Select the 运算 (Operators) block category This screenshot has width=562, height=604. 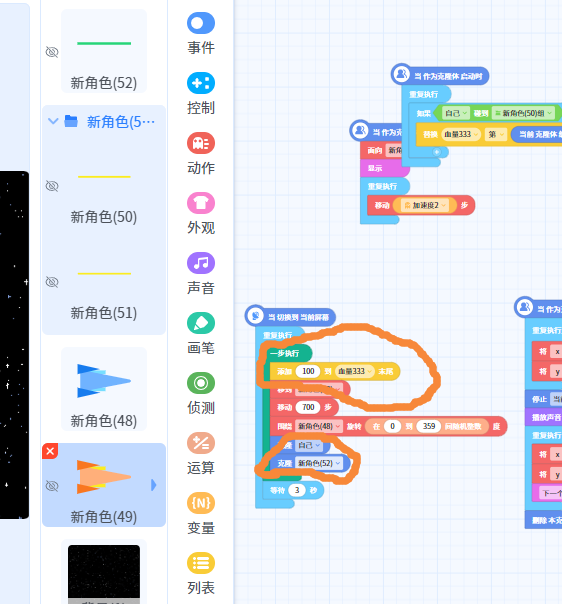point(201,454)
